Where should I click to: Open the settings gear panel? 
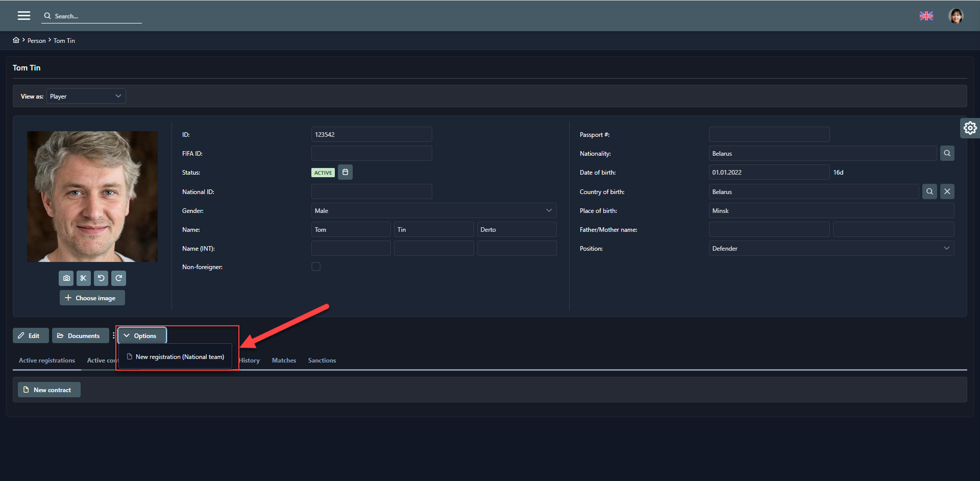(x=970, y=128)
